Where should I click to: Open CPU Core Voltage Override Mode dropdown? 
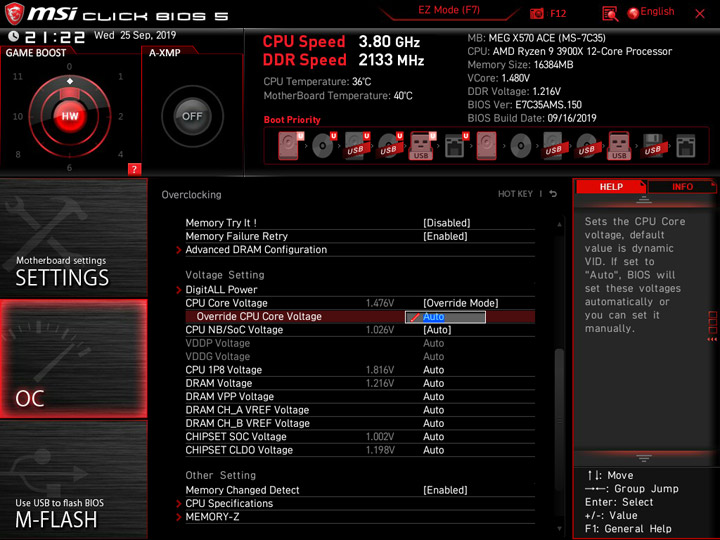pyautogui.click(x=461, y=303)
